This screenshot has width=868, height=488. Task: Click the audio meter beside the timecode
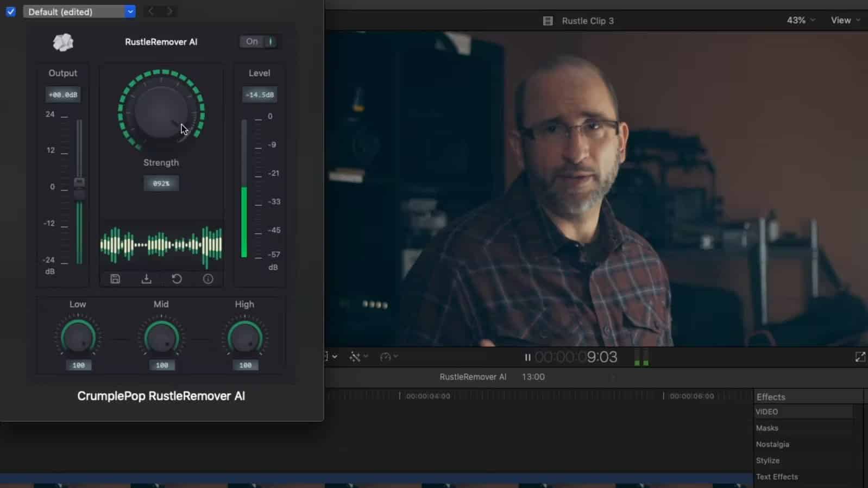pos(641,357)
